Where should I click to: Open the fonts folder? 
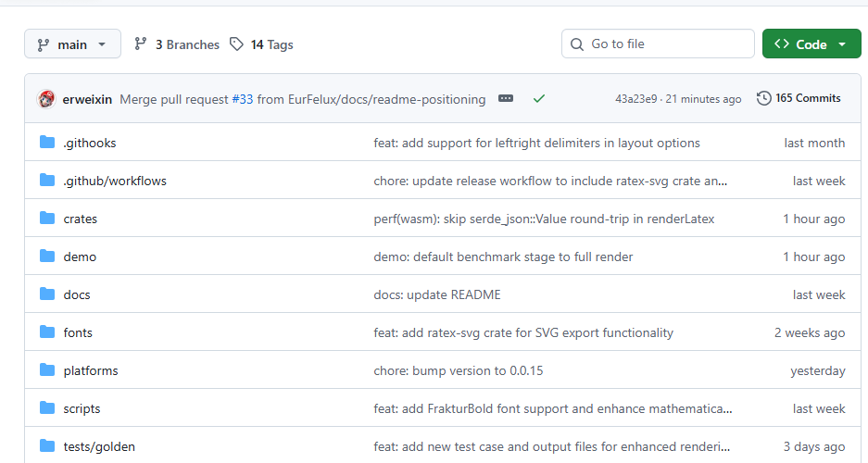coord(78,332)
